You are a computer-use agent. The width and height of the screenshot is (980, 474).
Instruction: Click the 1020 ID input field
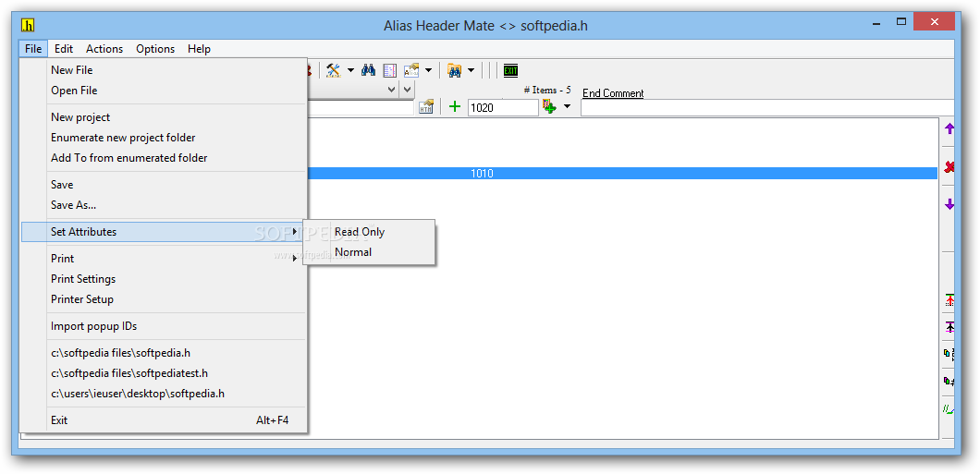coord(503,107)
